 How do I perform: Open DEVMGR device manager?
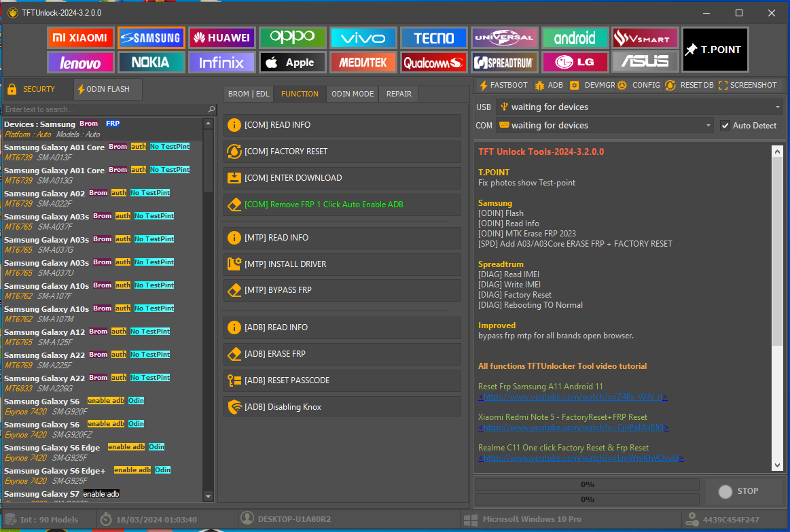pyautogui.click(x=592, y=85)
